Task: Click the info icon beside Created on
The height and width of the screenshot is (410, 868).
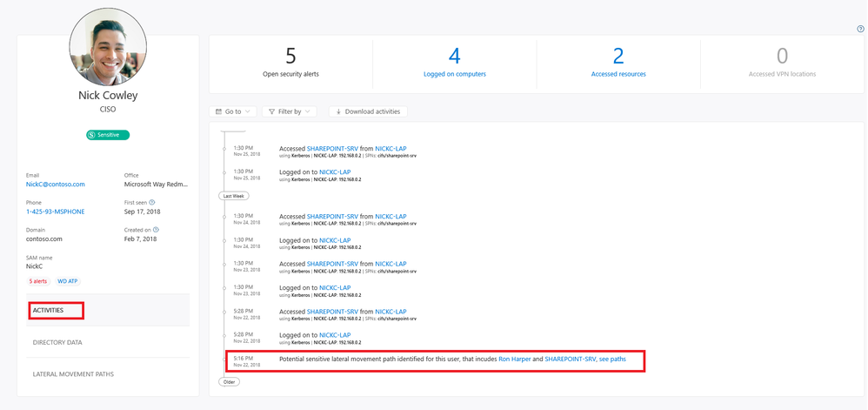Action: [x=156, y=230]
